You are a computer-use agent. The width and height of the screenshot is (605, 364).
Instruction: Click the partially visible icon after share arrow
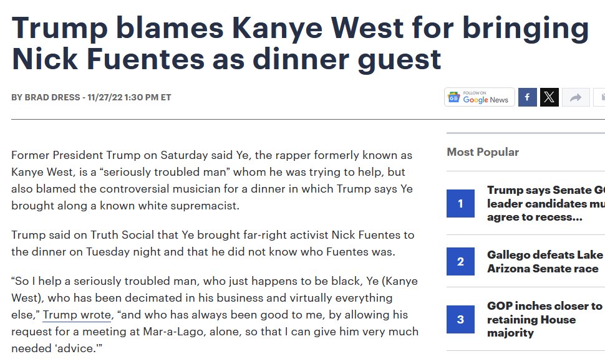599,97
